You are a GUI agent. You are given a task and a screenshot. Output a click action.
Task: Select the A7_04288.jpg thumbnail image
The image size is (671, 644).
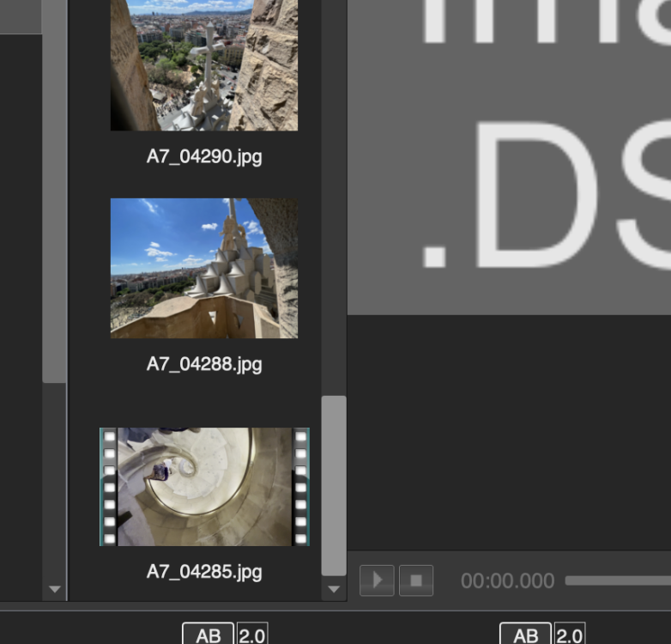click(204, 268)
